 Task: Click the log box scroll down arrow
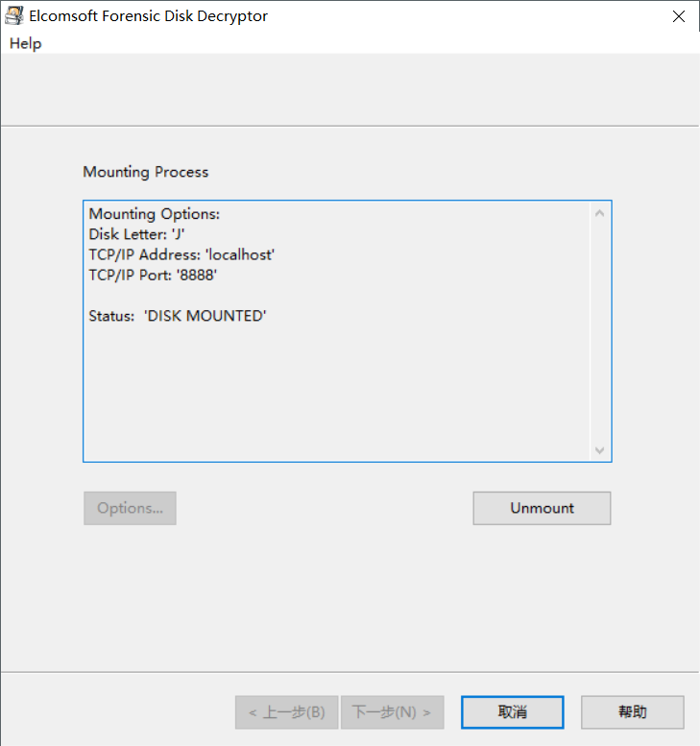pos(599,449)
